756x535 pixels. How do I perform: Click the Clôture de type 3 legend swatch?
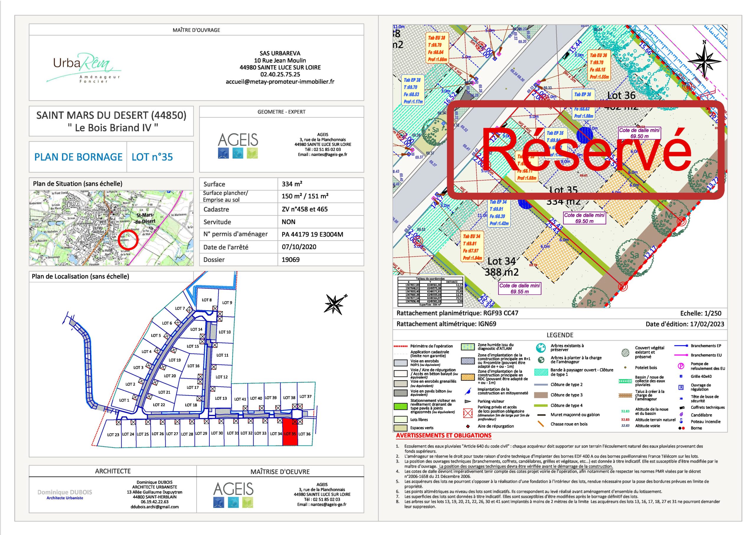[x=541, y=395]
